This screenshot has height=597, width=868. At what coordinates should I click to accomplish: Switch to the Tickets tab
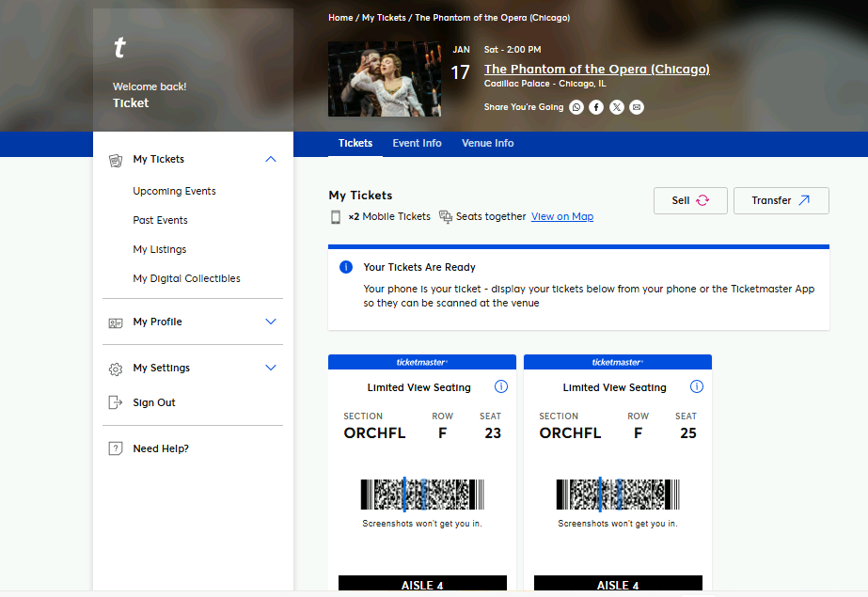click(355, 143)
